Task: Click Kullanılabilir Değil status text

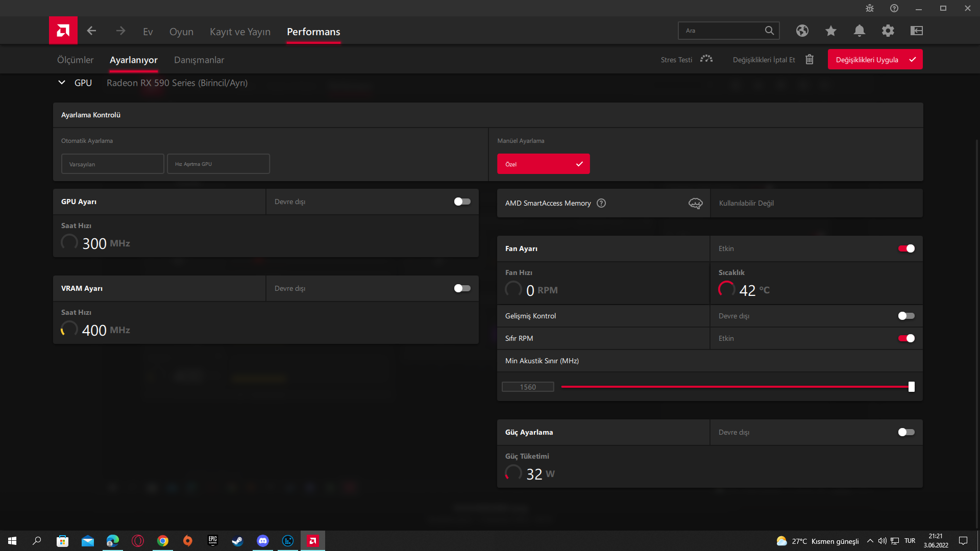Action: coord(746,203)
